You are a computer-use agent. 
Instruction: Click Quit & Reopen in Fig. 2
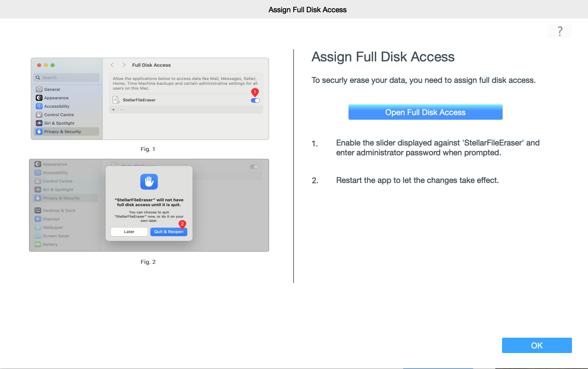169,232
